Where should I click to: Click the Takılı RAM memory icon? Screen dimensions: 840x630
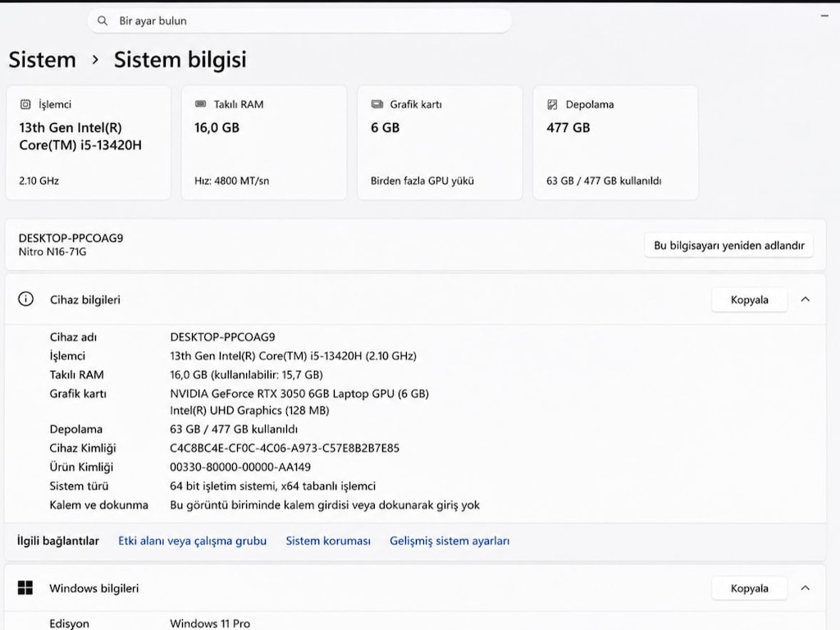(x=200, y=104)
